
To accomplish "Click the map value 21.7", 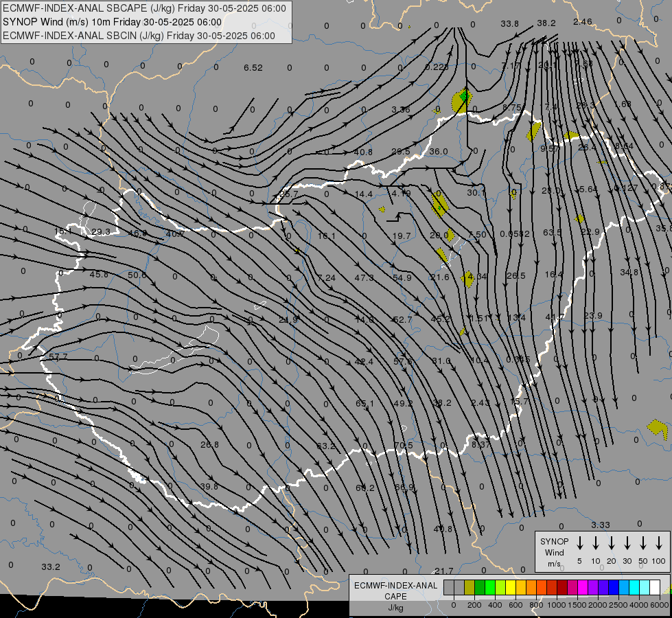I will pyautogui.click(x=443, y=571).
